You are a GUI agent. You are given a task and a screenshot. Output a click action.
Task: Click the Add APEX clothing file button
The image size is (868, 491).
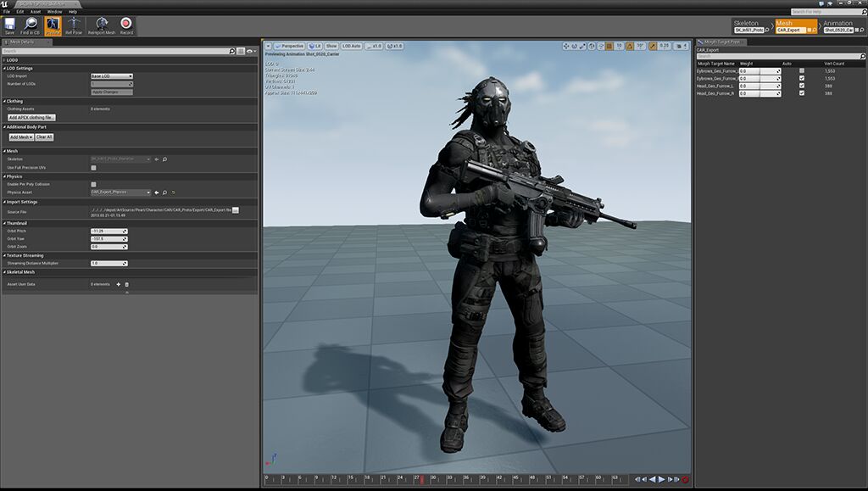coord(30,116)
